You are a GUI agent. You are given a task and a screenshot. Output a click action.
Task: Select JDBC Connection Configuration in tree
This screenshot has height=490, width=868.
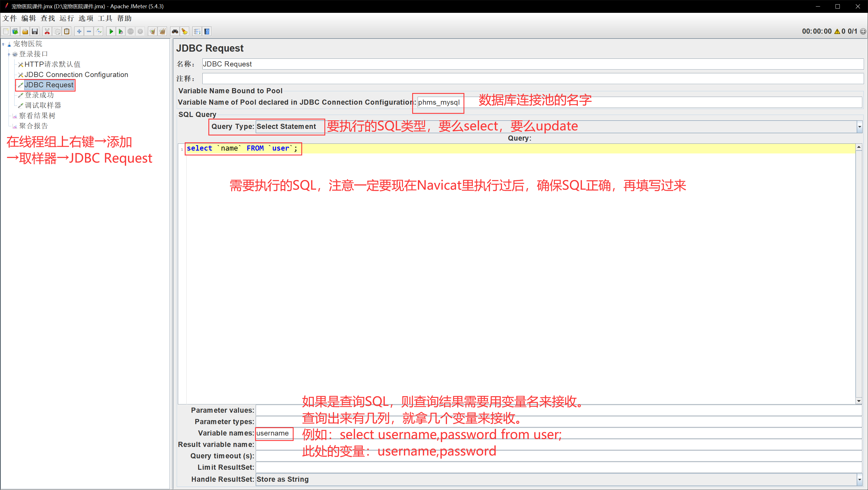[76, 74]
